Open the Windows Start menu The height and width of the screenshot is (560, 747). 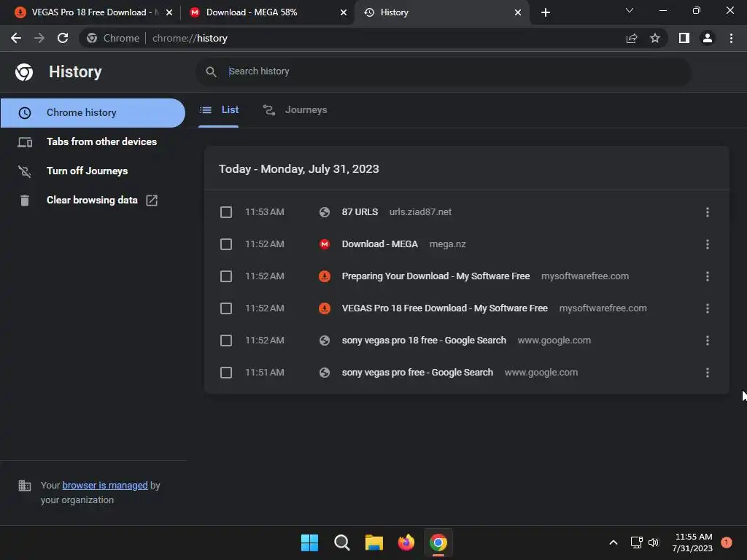click(309, 542)
